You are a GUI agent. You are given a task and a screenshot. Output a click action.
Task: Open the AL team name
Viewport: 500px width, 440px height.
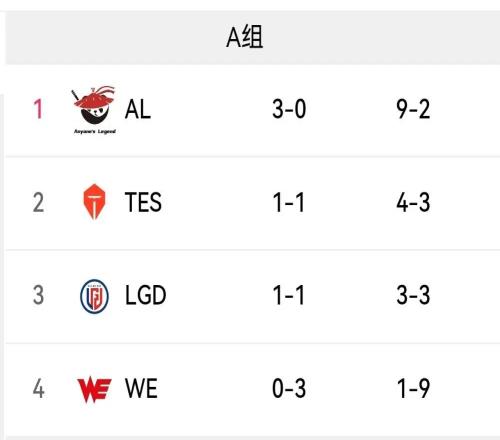[x=138, y=109]
